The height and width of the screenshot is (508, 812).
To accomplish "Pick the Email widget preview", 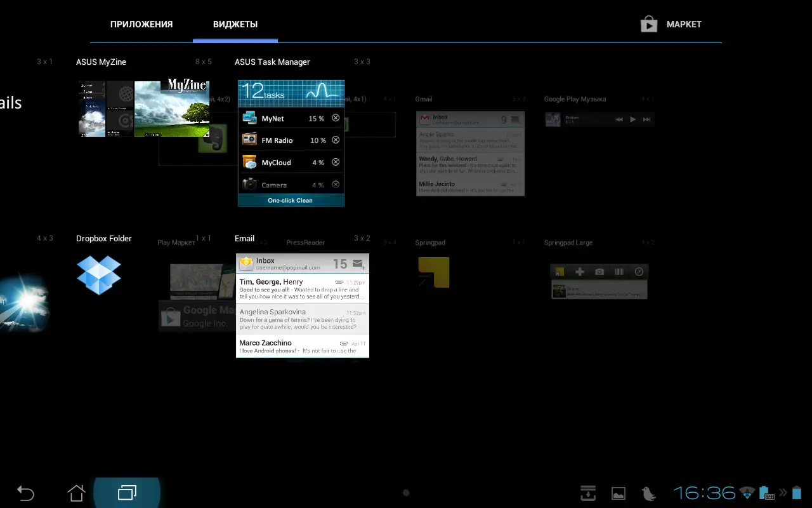I will [303, 305].
